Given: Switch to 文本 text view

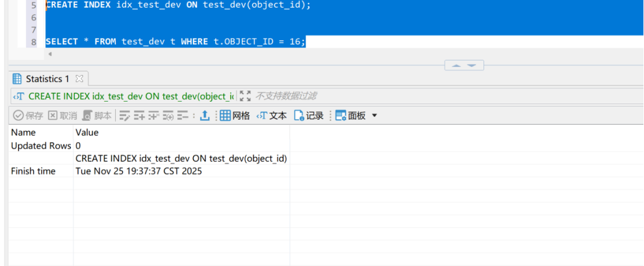Looking at the screenshot, I should tap(271, 116).
